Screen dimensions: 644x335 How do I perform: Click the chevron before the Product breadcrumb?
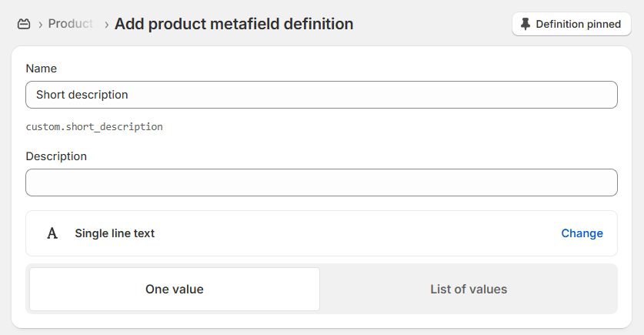tap(38, 25)
